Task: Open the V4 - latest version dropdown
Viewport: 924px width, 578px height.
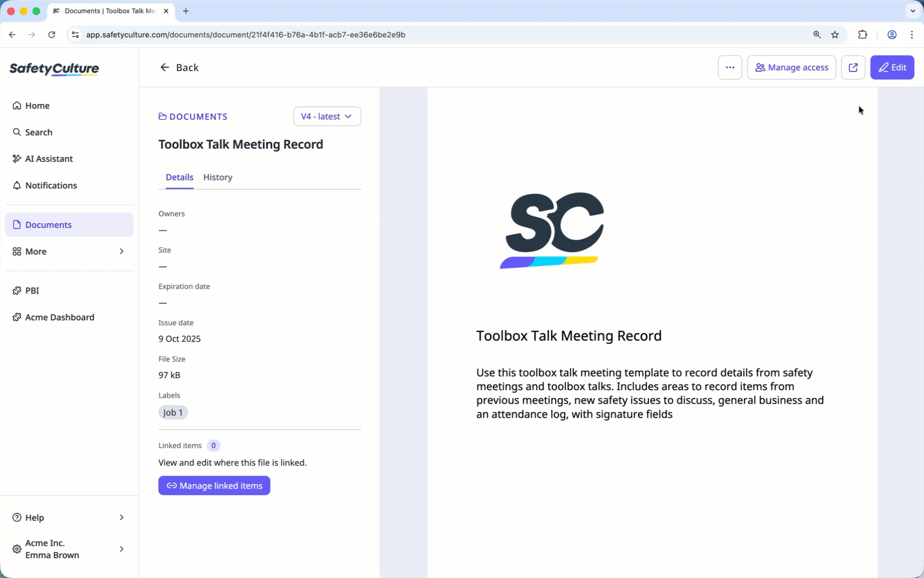Action: point(327,116)
